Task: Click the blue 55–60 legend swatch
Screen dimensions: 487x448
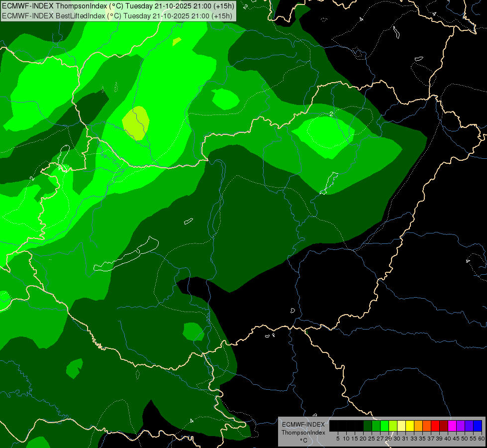Action: coord(478,426)
